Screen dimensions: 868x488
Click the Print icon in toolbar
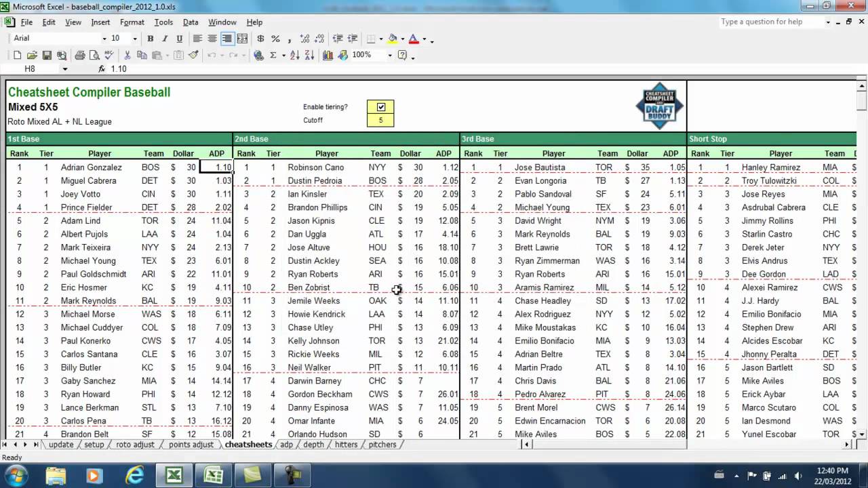coord(80,55)
